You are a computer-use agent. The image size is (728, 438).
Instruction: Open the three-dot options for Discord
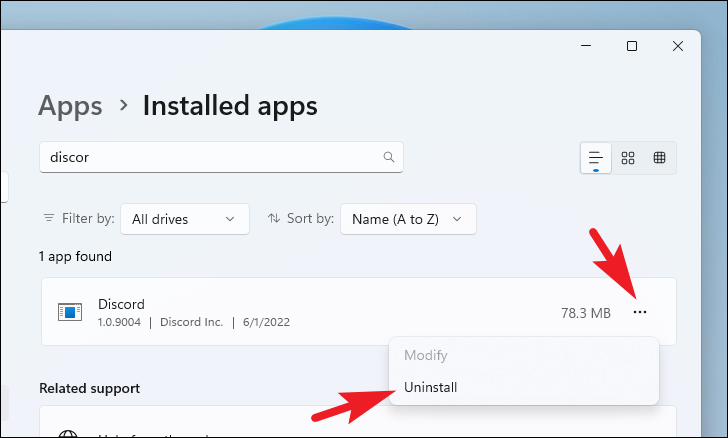coord(640,312)
